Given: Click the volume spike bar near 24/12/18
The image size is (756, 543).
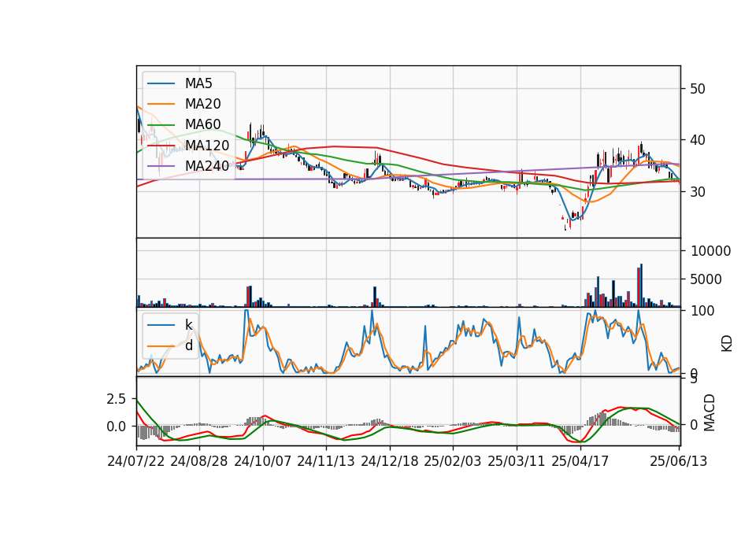Looking at the screenshot, I should tap(375, 297).
